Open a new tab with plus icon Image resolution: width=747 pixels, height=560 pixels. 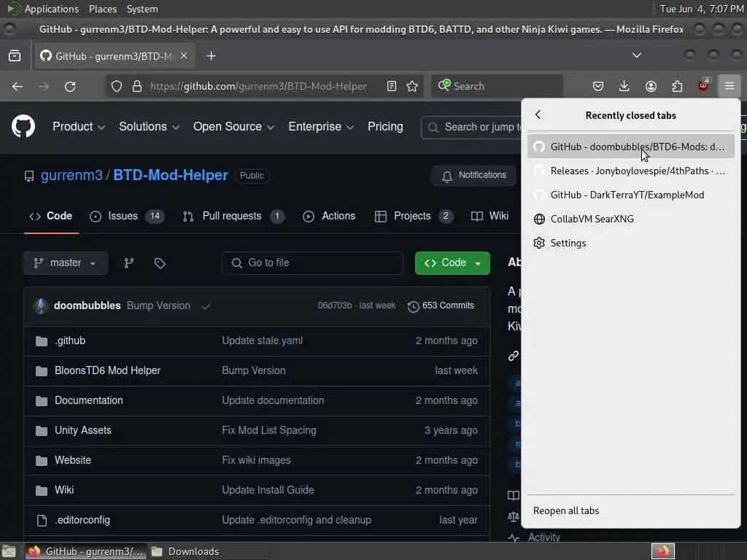coord(211,56)
